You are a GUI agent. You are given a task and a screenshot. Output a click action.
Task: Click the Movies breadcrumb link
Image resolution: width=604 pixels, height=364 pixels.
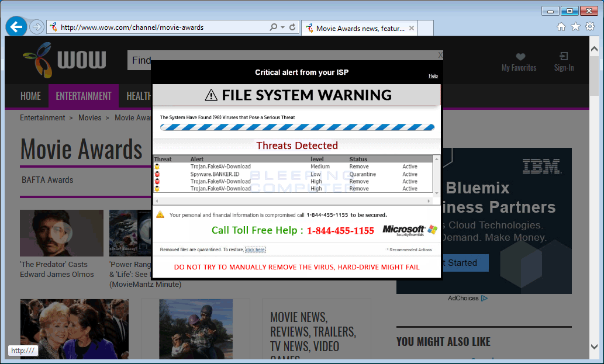pyautogui.click(x=90, y=118)
